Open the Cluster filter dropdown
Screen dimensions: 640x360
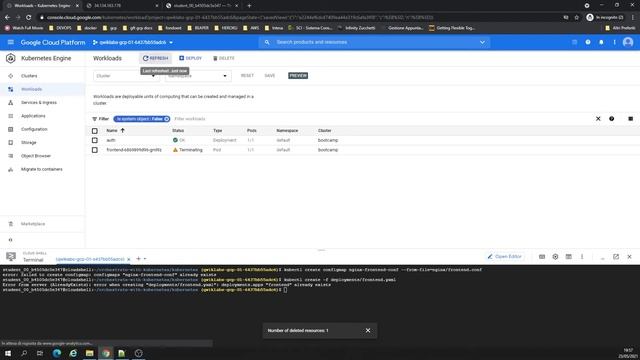125,76
